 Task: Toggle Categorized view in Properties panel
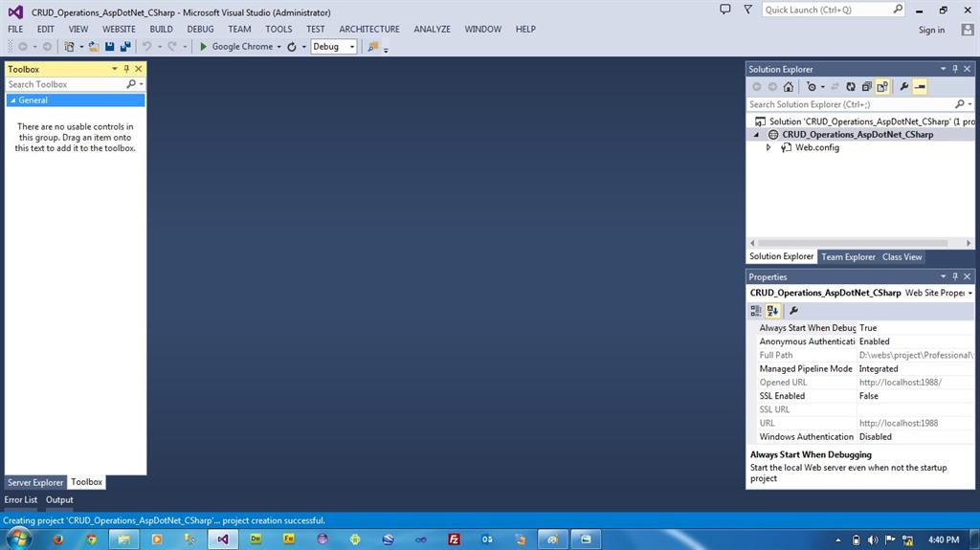tap(756, 310)
